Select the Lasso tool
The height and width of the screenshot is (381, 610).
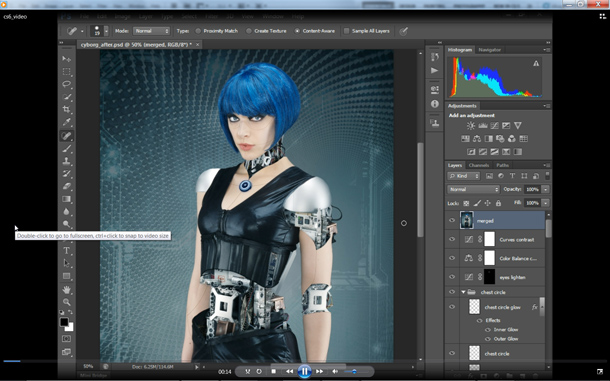[67, 84]
